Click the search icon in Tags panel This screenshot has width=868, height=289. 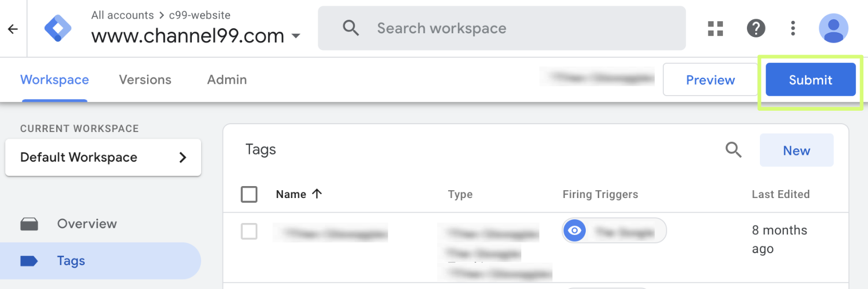(733, 150)
